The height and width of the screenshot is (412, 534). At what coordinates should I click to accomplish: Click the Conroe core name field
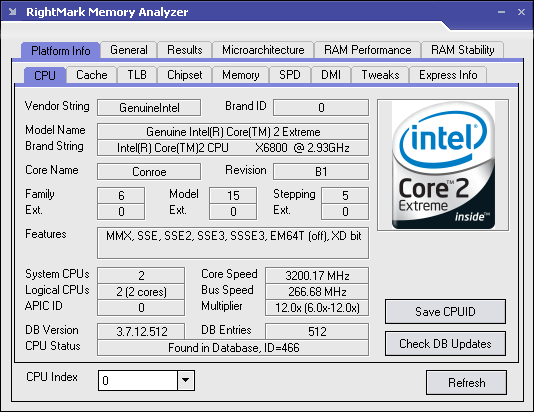[149, 172]
